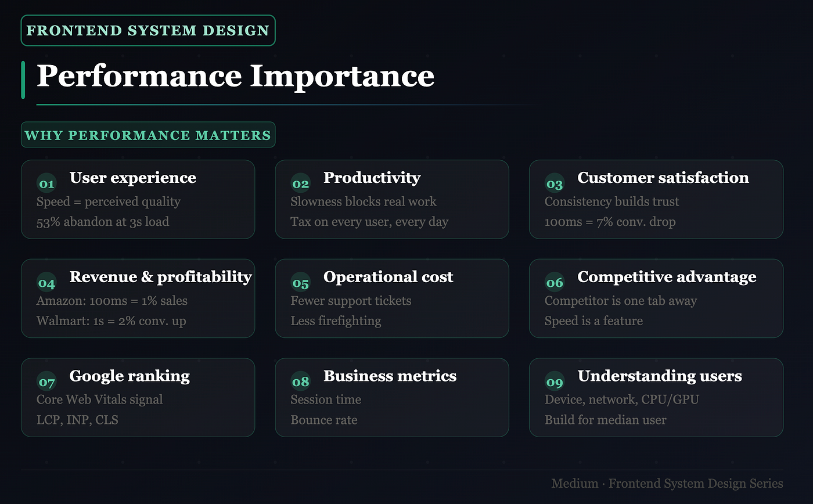Click the Medium Frontend System Design Series footer

[667, 483]
